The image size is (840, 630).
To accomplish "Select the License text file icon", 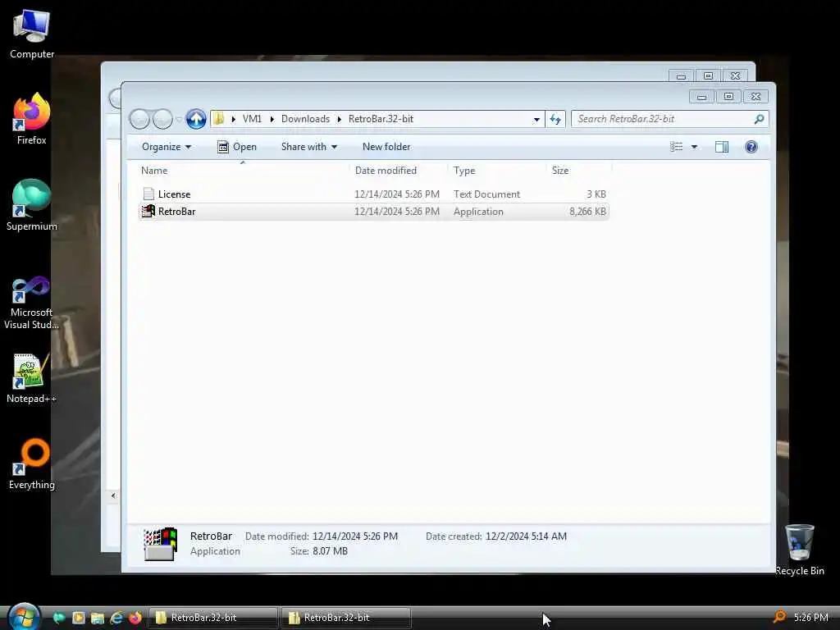I will coord(148,194).
